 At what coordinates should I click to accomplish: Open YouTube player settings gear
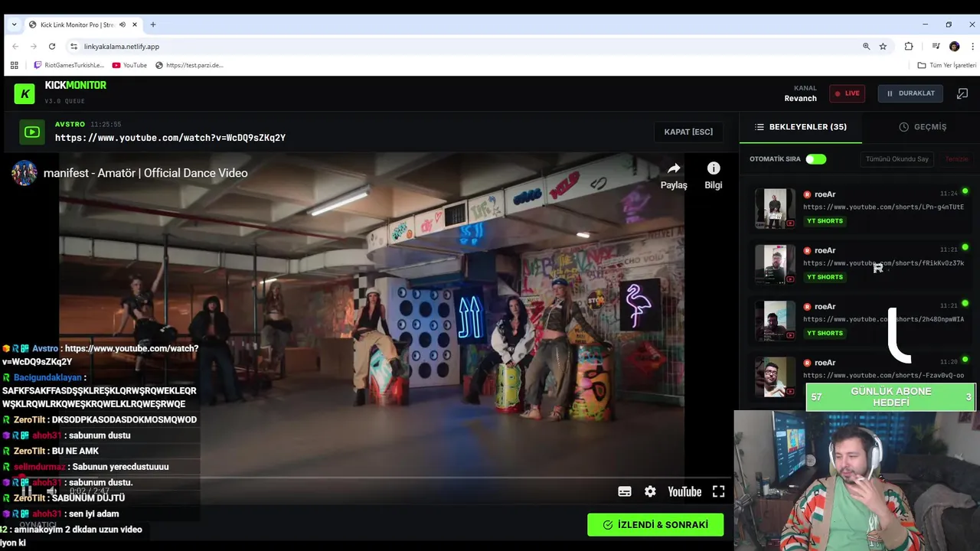pyautogui.click(x=650, y=492)
